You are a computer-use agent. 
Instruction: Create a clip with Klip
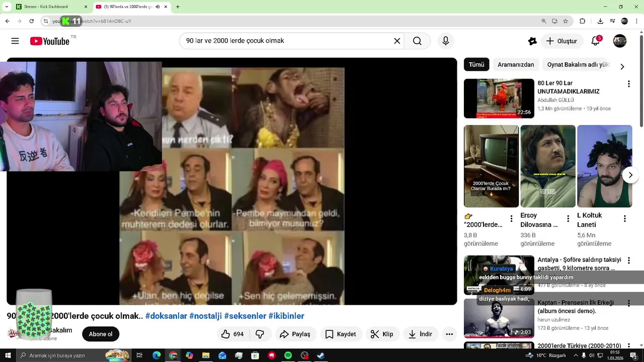(382, 334)
